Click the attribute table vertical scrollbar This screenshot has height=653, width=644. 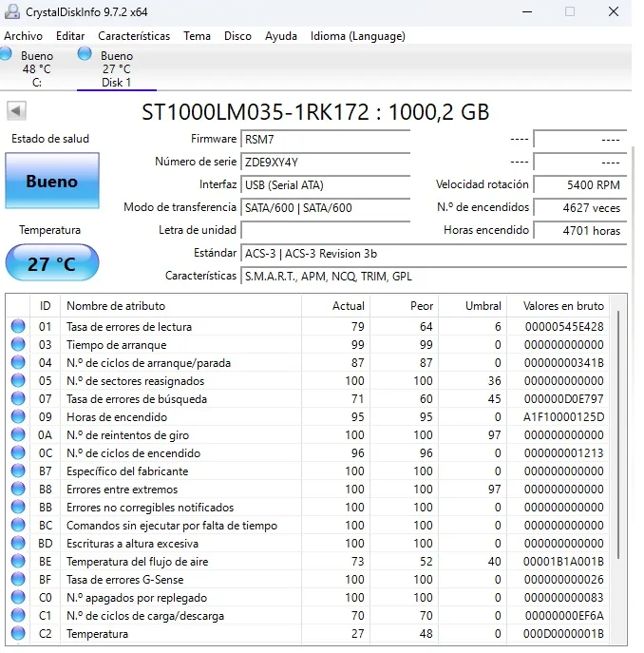618,435
